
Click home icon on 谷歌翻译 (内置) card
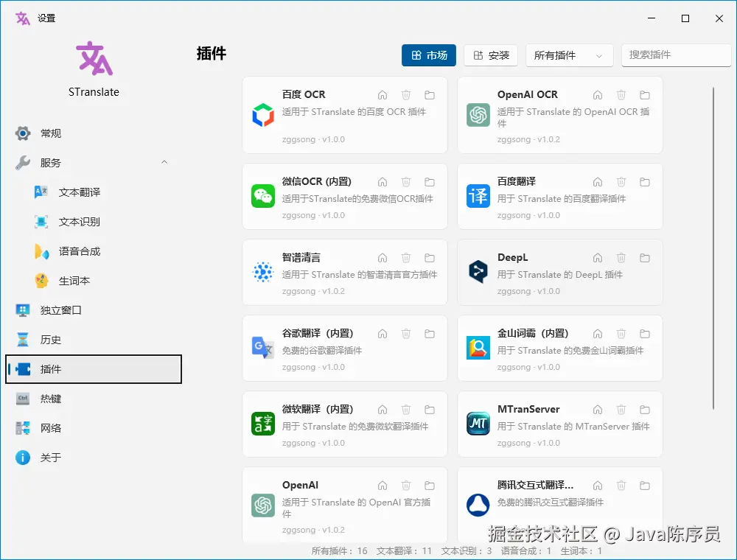[x=383, y=334]
